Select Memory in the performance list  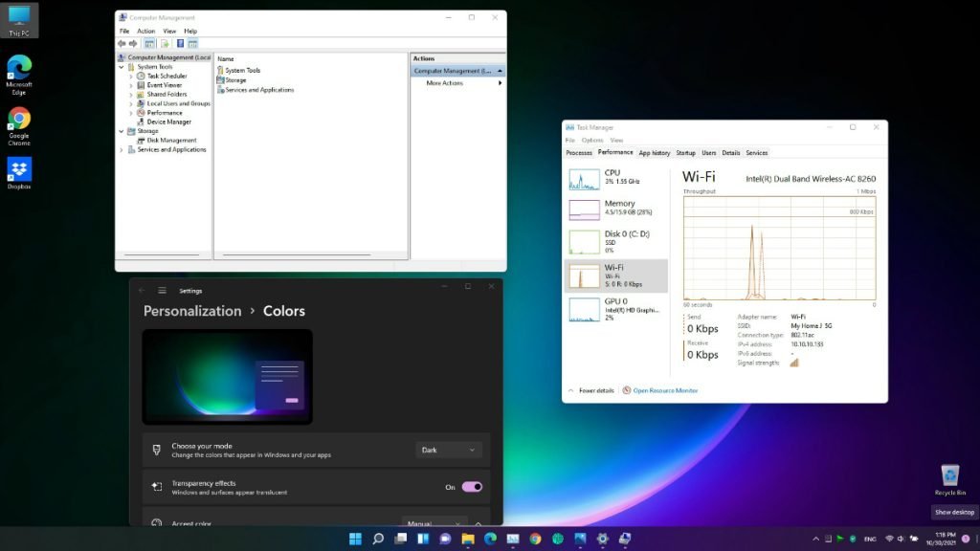coord(616,209)
